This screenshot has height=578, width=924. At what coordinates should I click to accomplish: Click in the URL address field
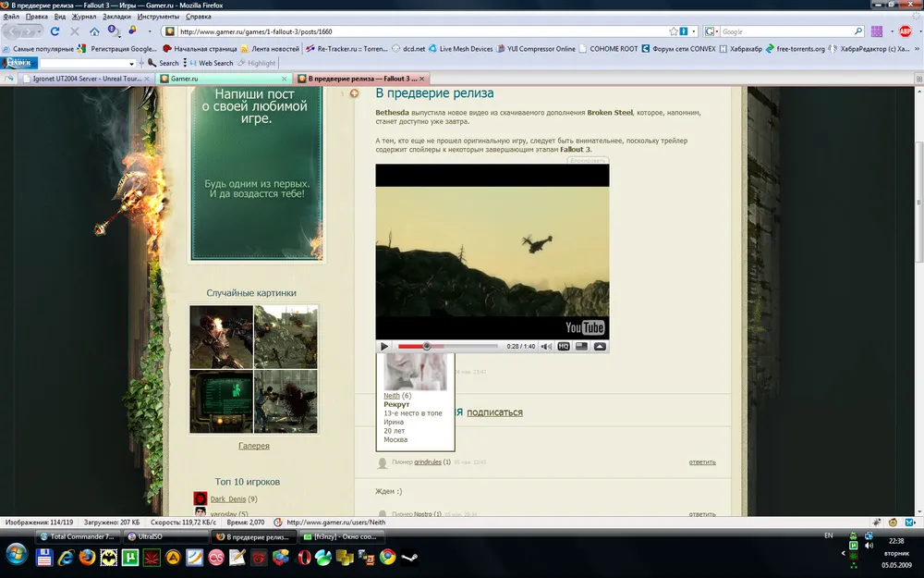click(x=416, y=31)
